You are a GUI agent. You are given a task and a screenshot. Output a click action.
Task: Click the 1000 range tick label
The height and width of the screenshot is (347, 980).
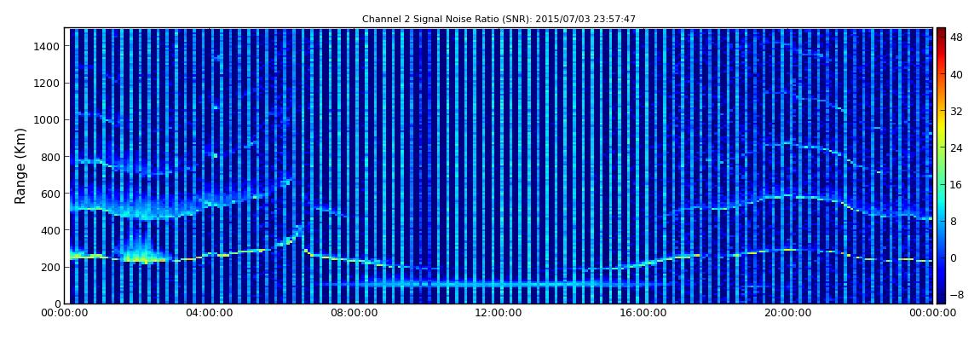(47, 120)
